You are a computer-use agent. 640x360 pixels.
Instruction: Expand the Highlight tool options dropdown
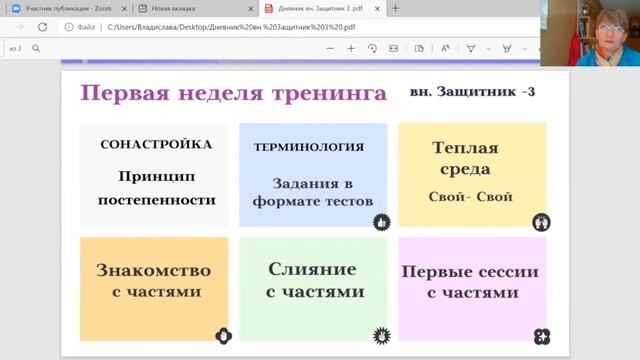pyautogui.click(x=524, y=49)
